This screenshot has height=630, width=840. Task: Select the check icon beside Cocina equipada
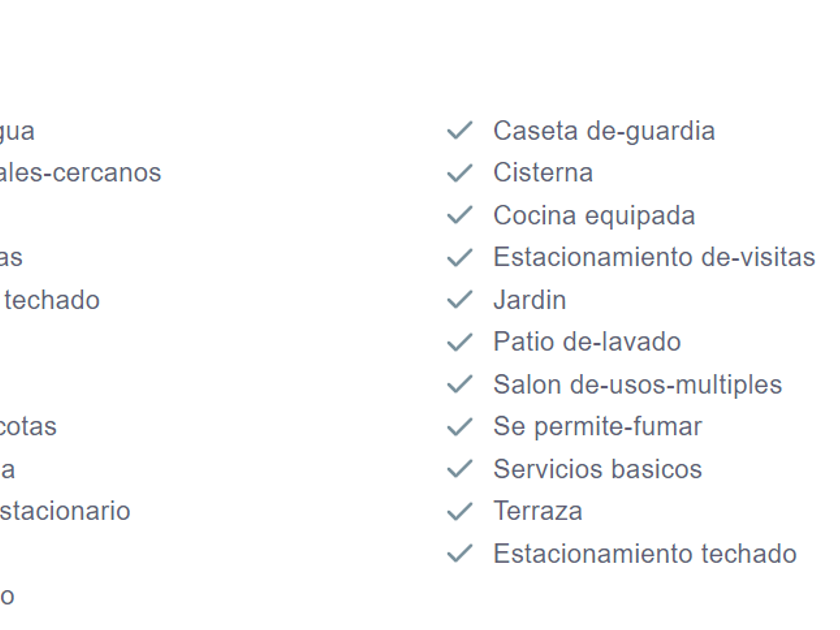click(x=460, y=216)
